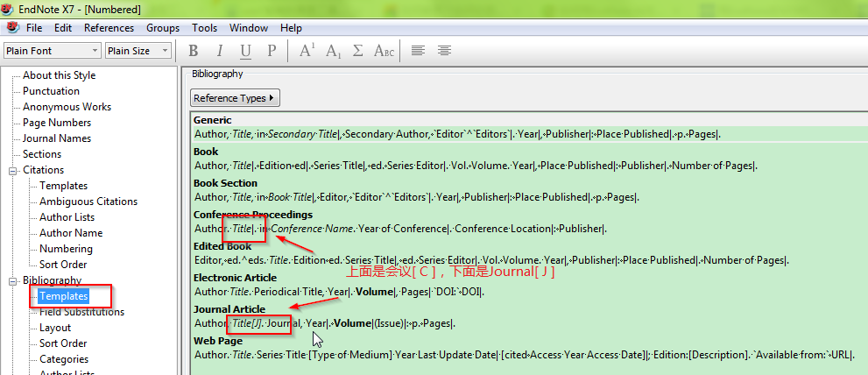The width and height of the screenshot is (868, 375).
Task: Open the File menu
Action: point(34,28)
